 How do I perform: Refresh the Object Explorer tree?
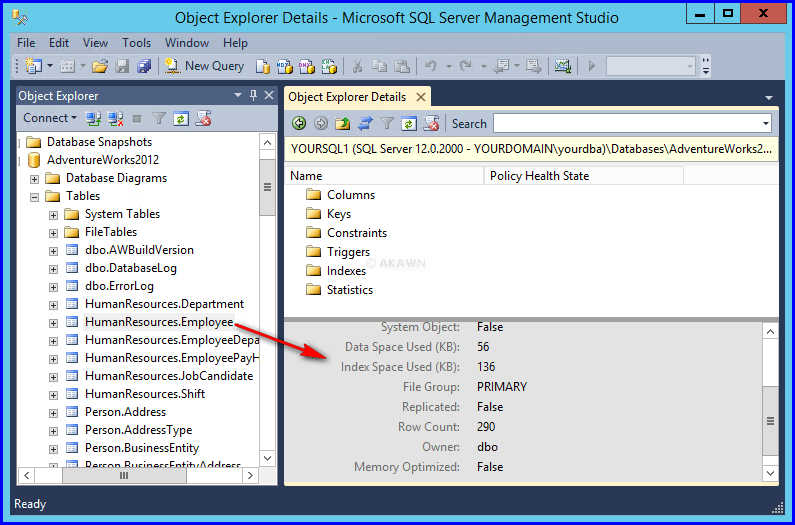click(181, 119)
